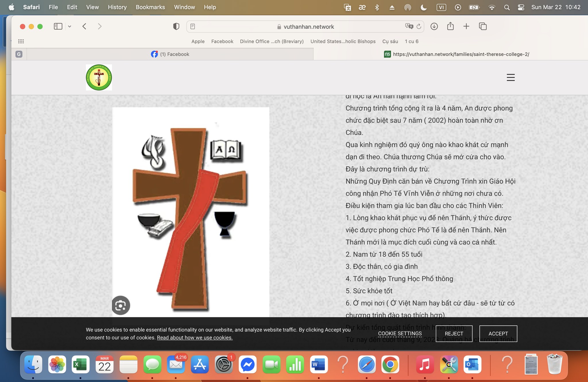Open the translate page icon

coord(409,26)
